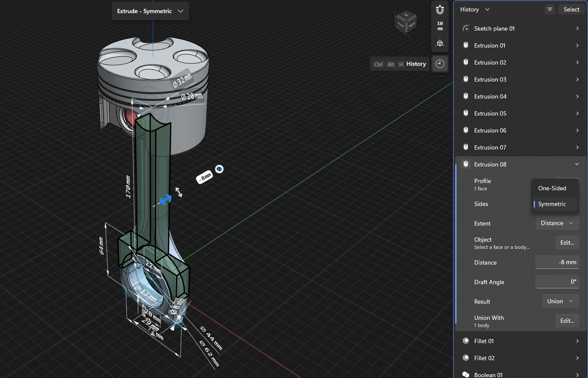Click the coordinate axes orientation icon

tap(440, 42)
